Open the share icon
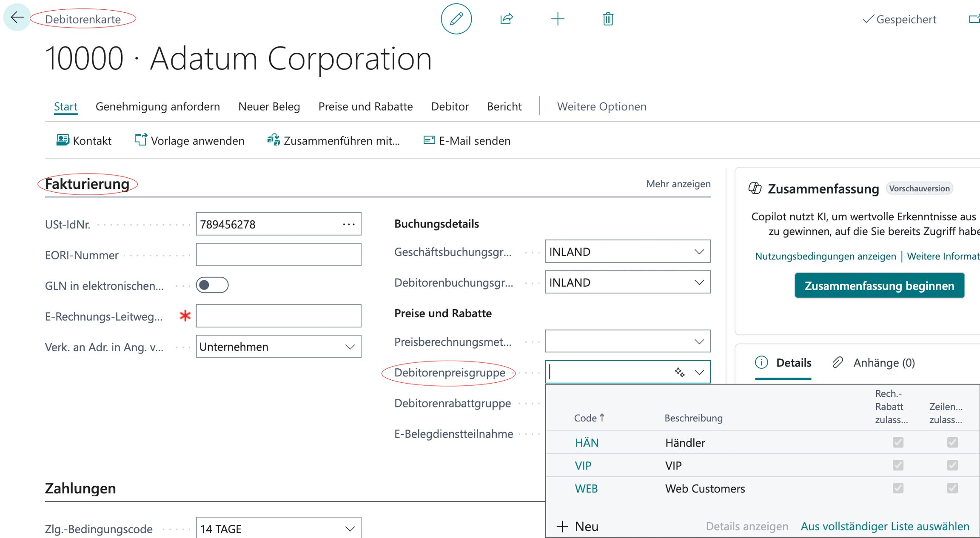 coord(507,19)
